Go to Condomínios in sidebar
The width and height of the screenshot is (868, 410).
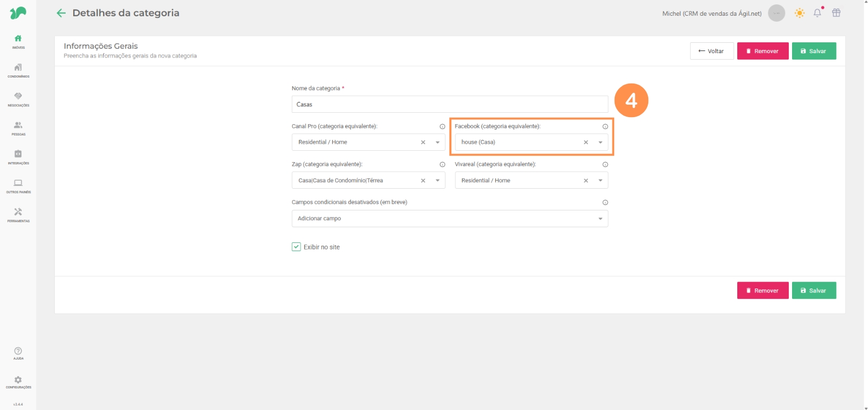(x=18, y=70)
